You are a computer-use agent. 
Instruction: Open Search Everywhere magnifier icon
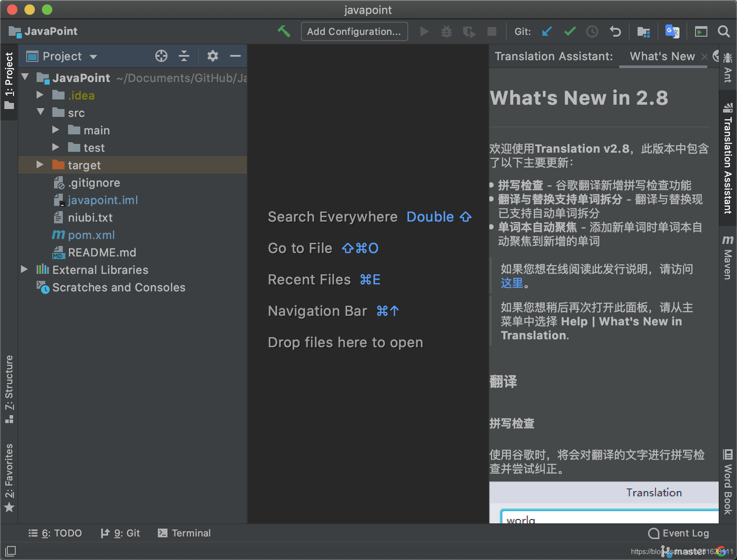point(724,31)
